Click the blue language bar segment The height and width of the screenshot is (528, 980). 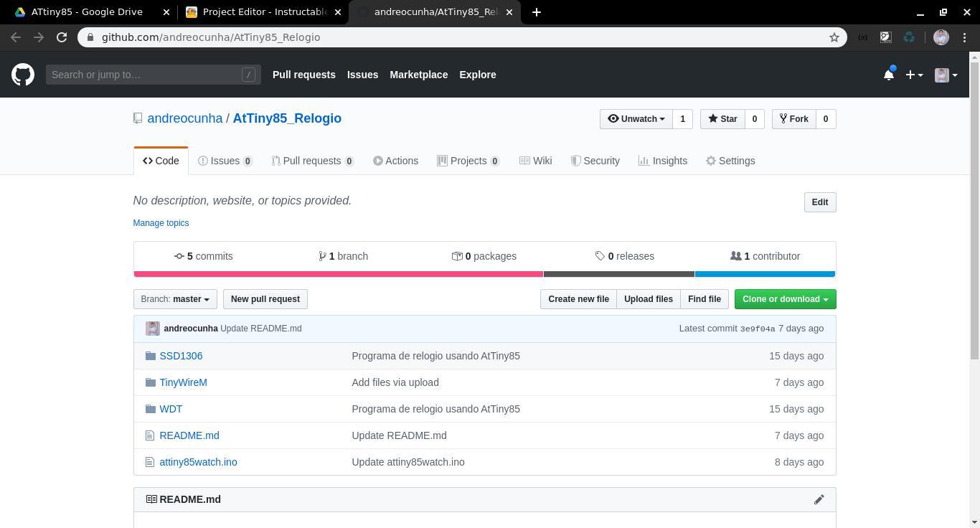click(x=765, y=274)
